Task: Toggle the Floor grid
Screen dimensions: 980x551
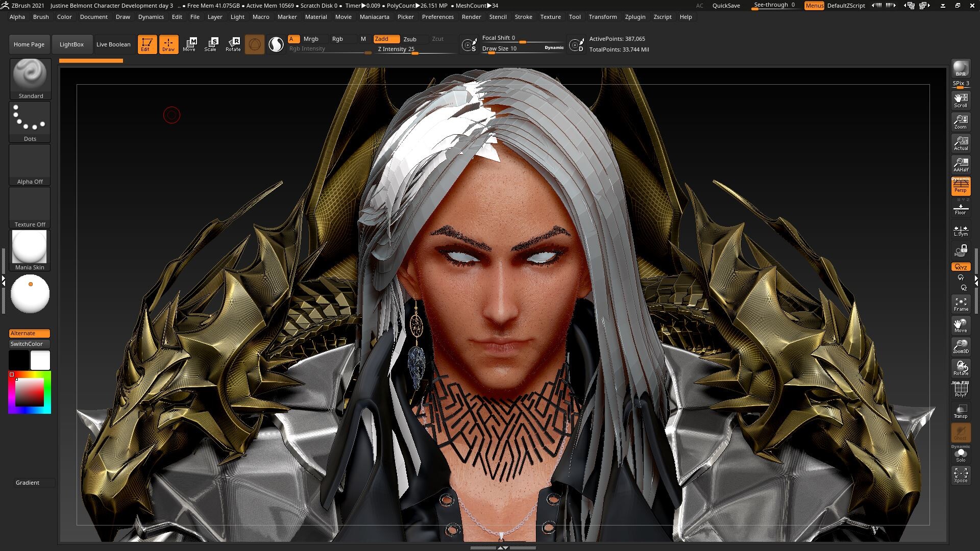Action: (x=961, y=209)
